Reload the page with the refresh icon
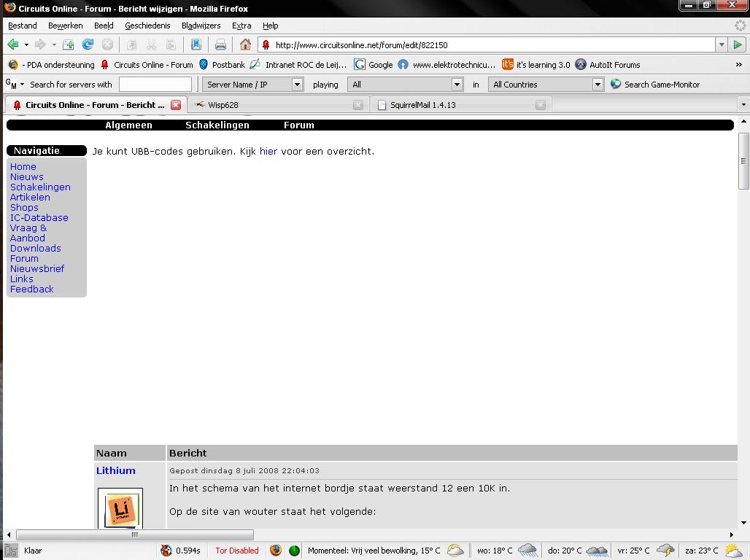Screen dimensions: 750x560 [88, 44]
